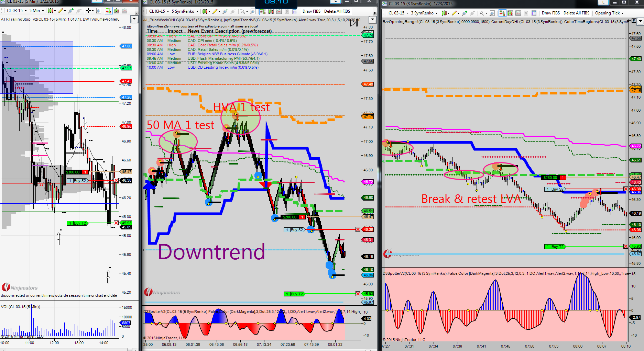The image size is (644, 351).
Task: Click zoom in magnifier in 5 Min chart
Action: pos(70,11)
